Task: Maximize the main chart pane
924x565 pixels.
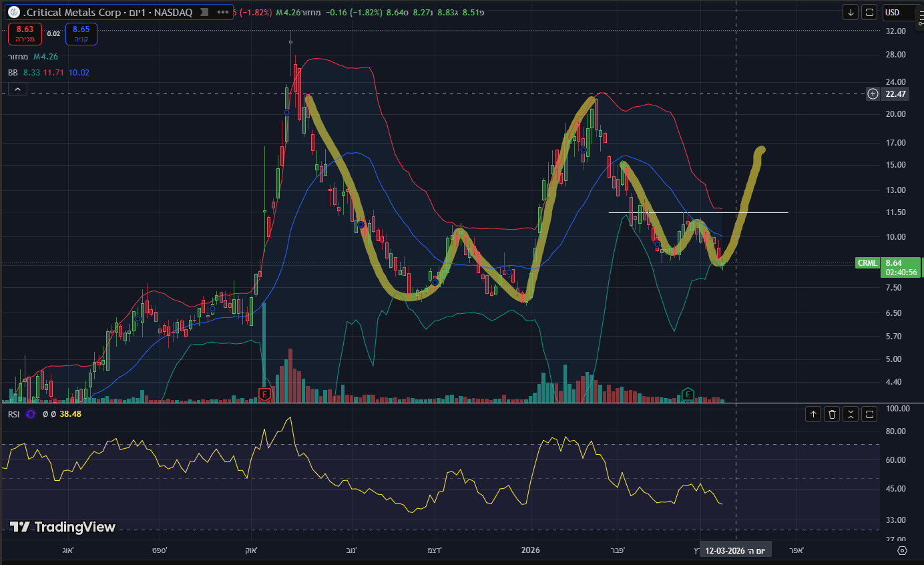Action: click(x=869, y=12)
